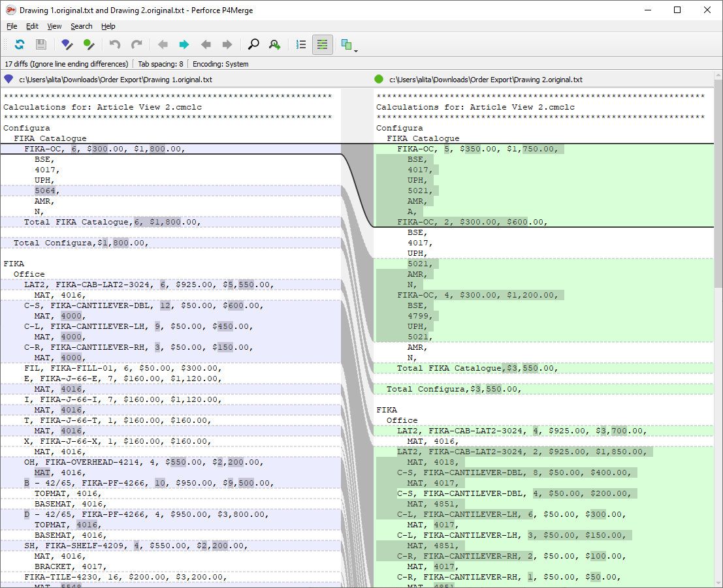The height and width of the screenshot is (588, 723).
Task: Click 'Total Configura,$1,800.00' in left pane
Action: pos(81,243)
